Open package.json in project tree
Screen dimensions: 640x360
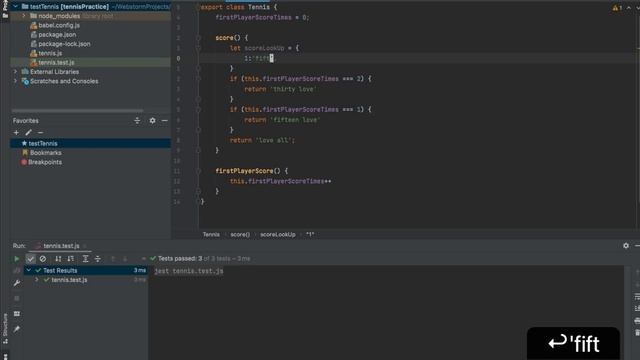coord(57,35)
